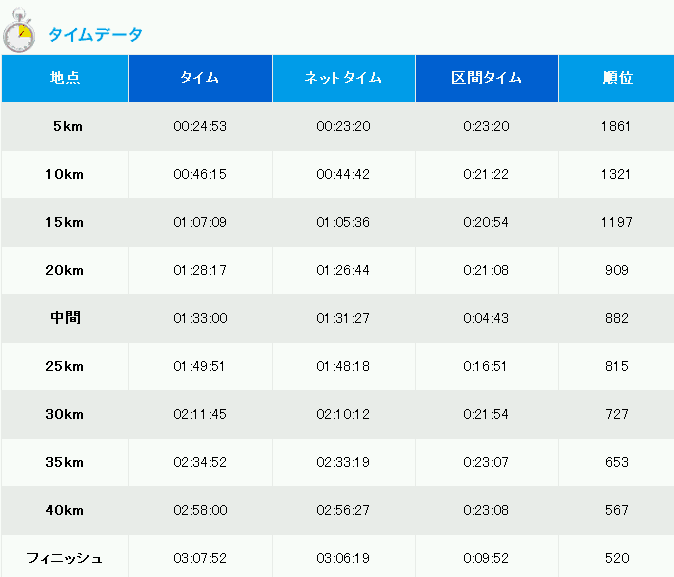This screenshot has height=577, width=674.
Task: Click the 40km split time 0:23:08
Action: [x=486, y=510]
